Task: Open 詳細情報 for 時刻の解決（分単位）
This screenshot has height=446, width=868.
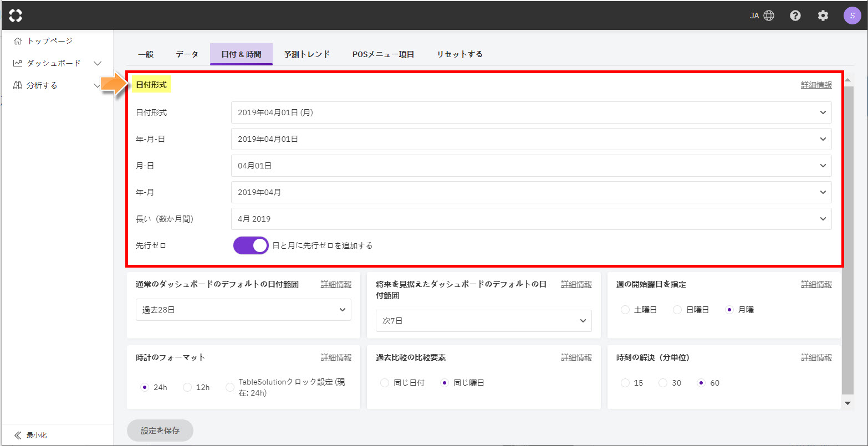Action: (816, 357)
